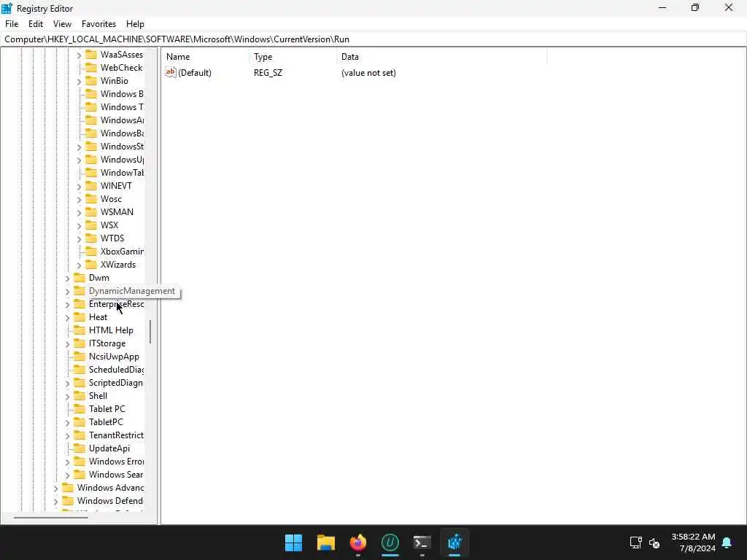Select the WebCheck folder icon
The height and width of the screenshot is (560, 747).
(x=91, y=68)
